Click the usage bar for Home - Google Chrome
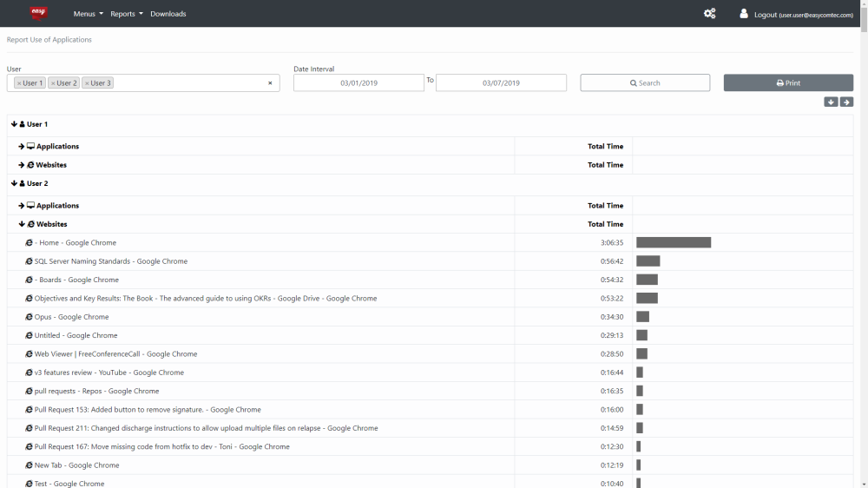Image resolution: width=868 pixels, height=488 pixels. click(674, 243)
